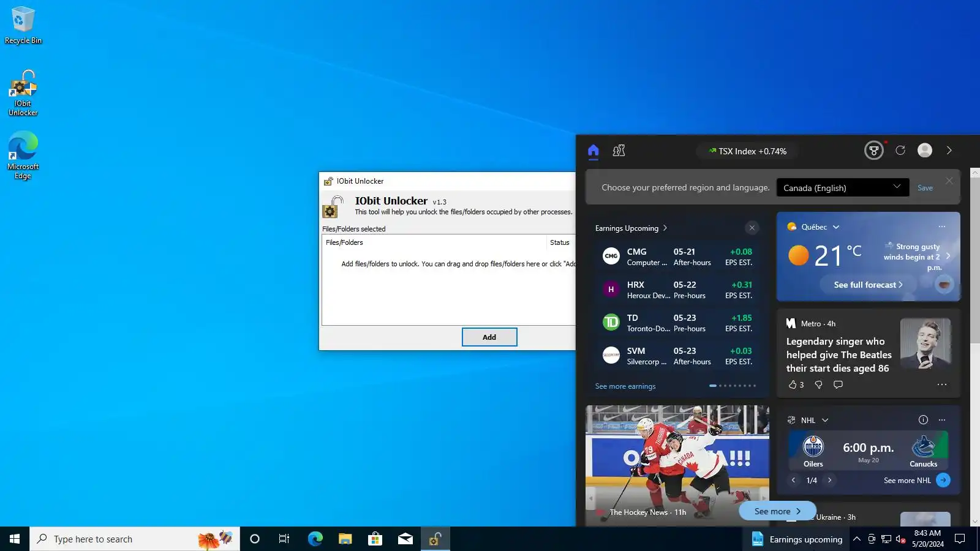Close the Earnings Upcoming card
This screenshot has height=551, width=980.
pos(752,228)
